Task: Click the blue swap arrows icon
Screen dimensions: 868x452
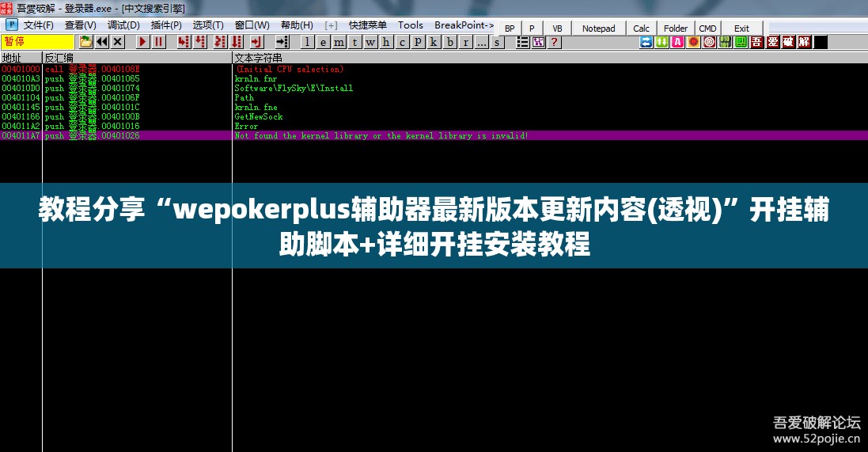Action: 646,42
